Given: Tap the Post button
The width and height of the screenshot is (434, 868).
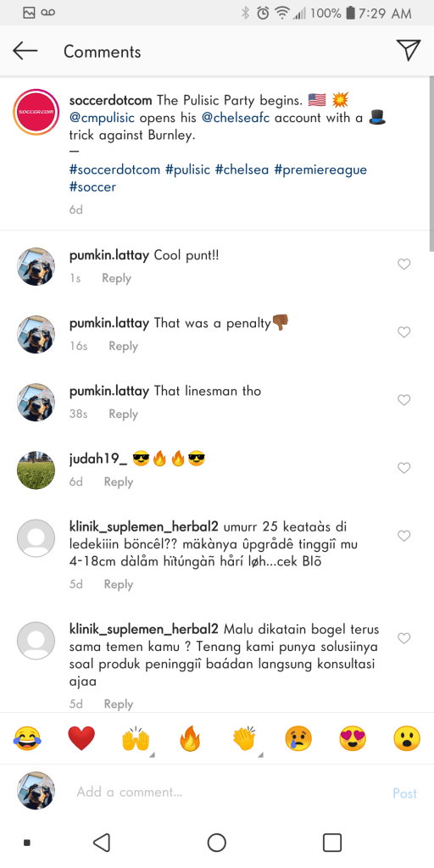Looking at the screenshot, I should [404, 793].
